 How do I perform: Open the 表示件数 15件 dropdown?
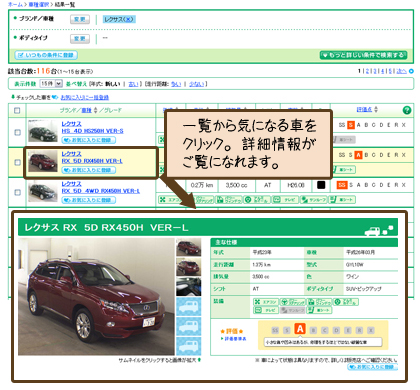tap(51, 83)
